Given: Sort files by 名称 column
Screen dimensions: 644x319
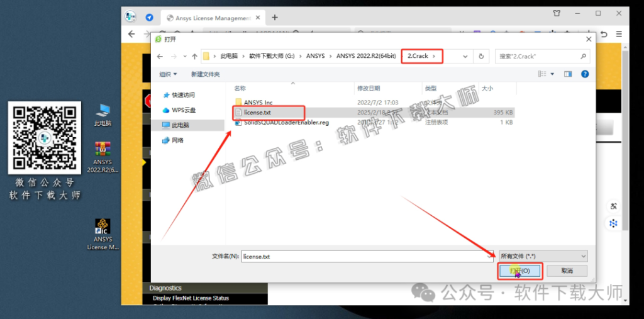Looking at the screenshot, I should pos(240,88).
